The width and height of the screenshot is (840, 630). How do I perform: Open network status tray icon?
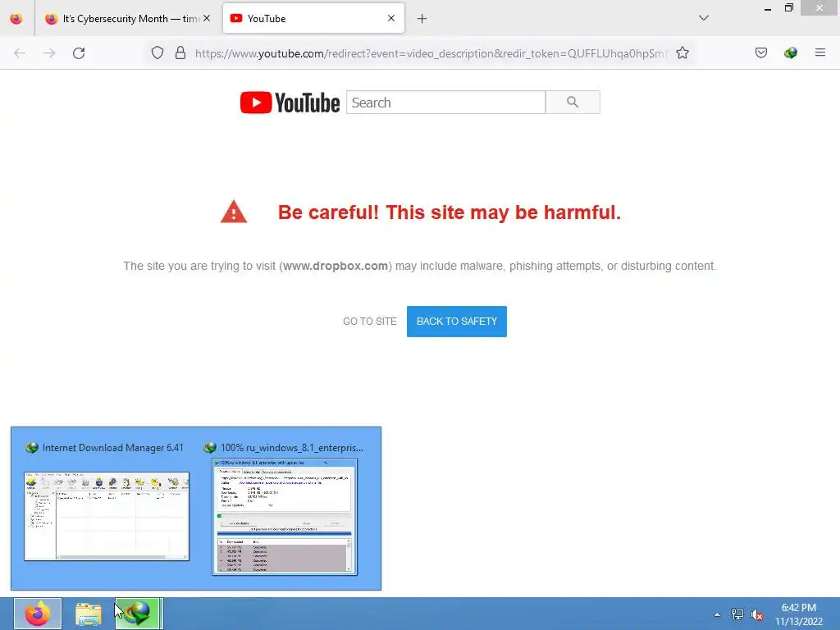click(x=737, y=614)
